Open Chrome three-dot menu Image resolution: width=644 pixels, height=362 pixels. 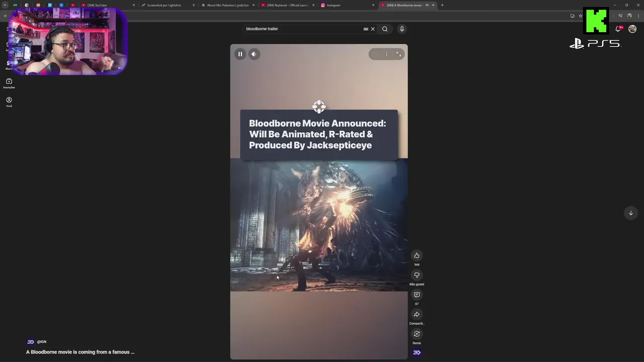pyautogui.click(x=637, y=16)
